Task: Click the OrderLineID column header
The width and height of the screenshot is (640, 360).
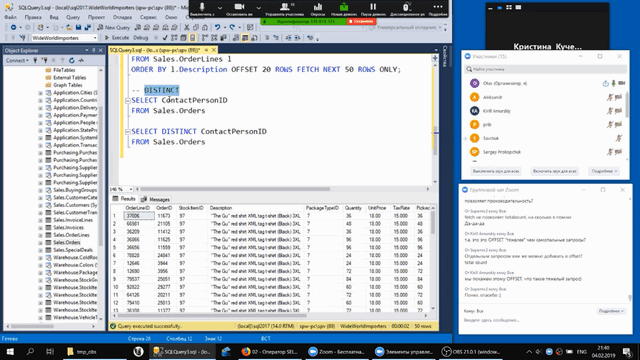Action: 138,208
